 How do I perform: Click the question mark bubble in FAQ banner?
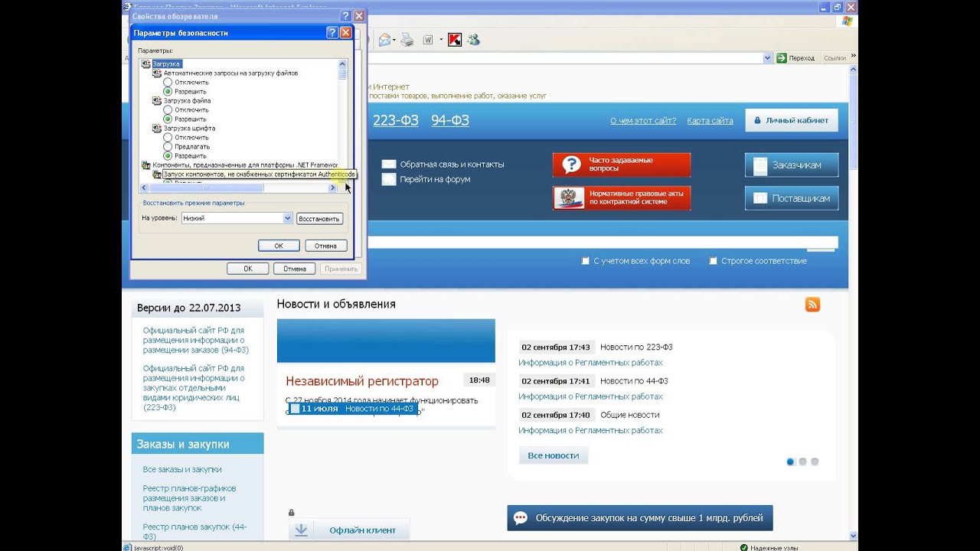pos(571,165)
